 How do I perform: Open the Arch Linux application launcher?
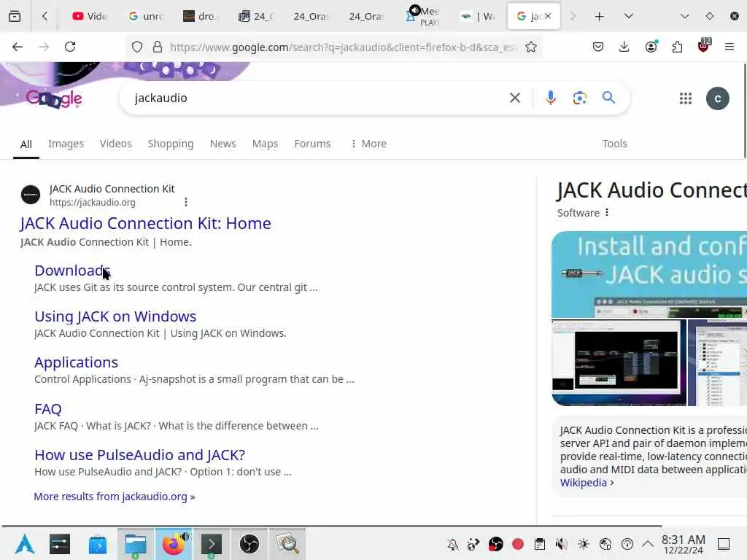click(24, 544)
